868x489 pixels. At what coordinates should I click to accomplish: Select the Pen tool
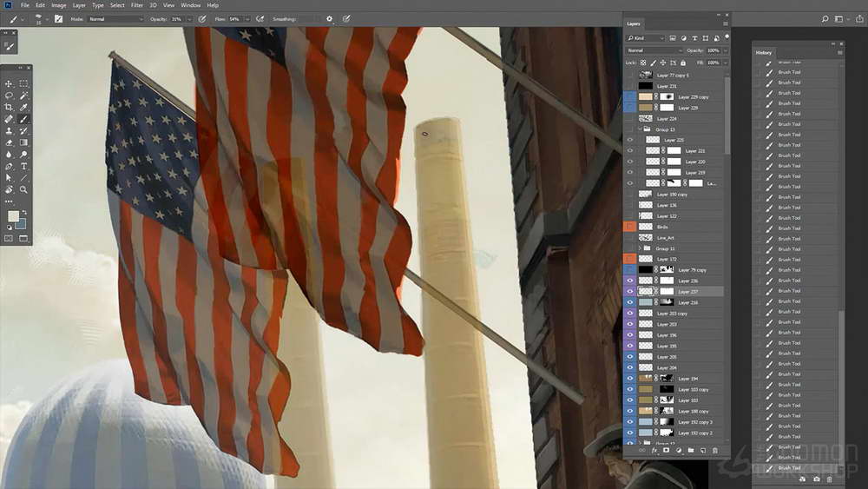point(9,166)
